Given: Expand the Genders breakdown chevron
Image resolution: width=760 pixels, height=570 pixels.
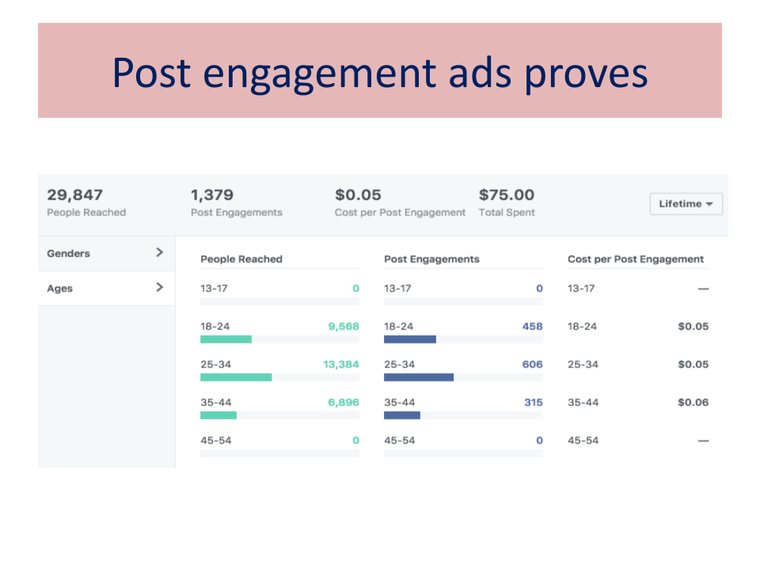Looking at the screenshot, I should (x=159, y=253).
